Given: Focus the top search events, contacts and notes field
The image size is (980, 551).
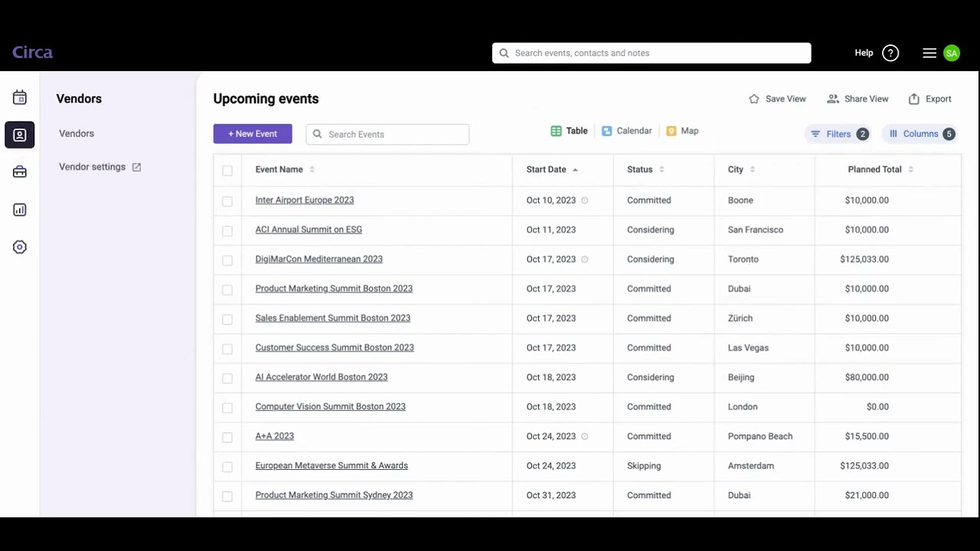Looking at the screenshot, I should coord(652,53).
